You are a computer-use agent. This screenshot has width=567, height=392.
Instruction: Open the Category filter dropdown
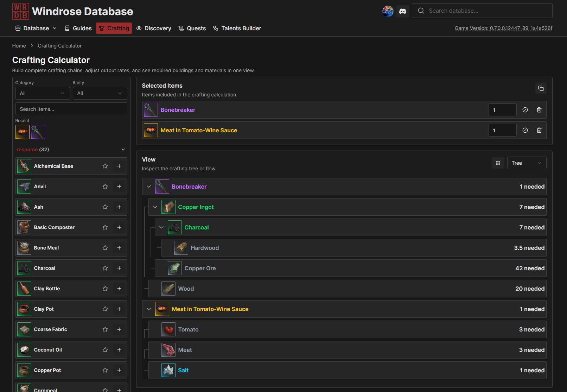(x=42, y=93)
